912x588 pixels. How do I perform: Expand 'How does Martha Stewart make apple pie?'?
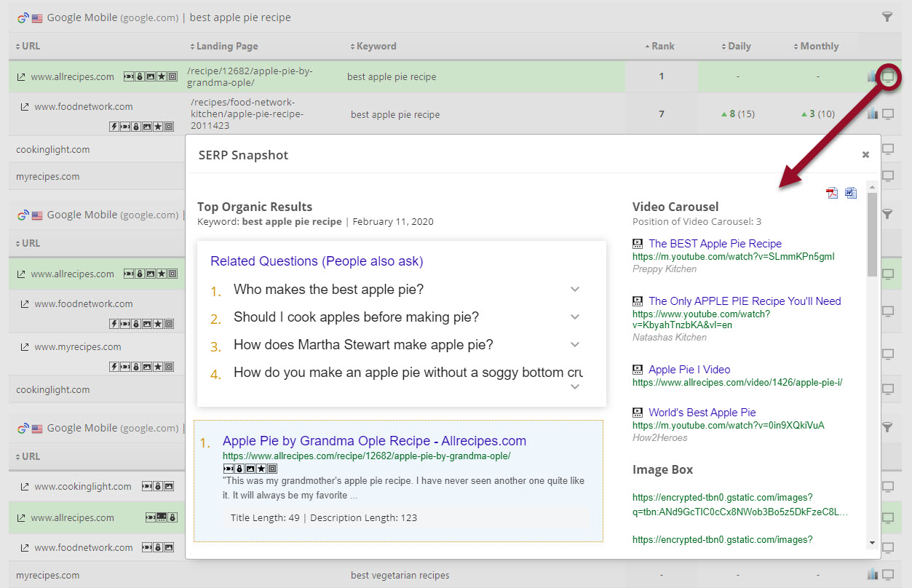575,345
